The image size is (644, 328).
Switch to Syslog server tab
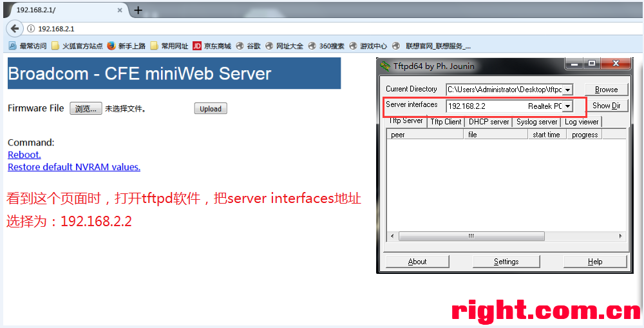click(x=537, y=122)
